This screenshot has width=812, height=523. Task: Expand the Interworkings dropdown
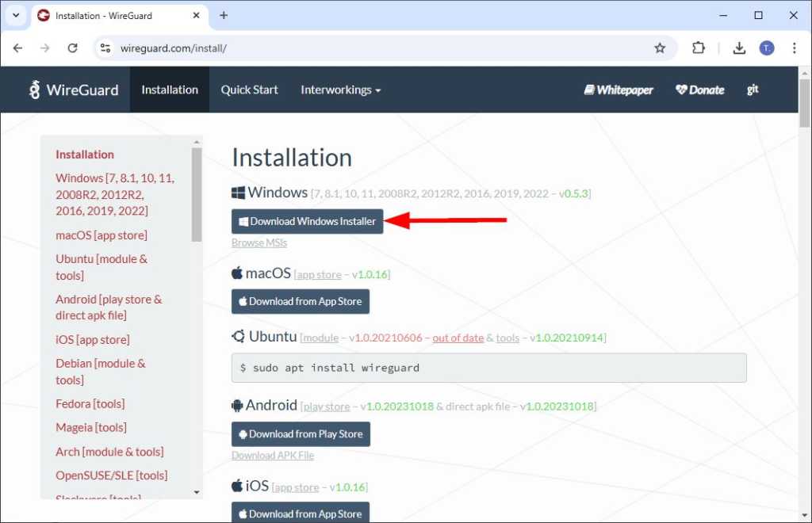point(341,90)
